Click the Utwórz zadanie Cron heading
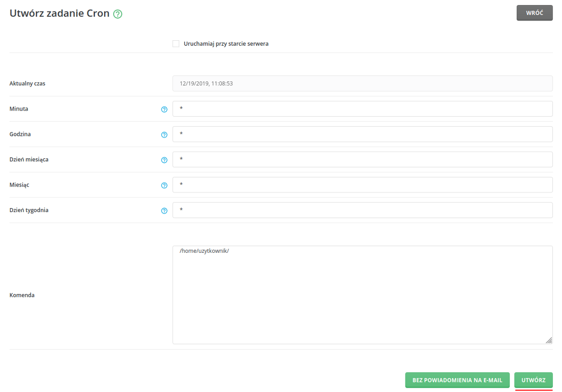Viewport: 562px width, 392px height. (59, 13)
